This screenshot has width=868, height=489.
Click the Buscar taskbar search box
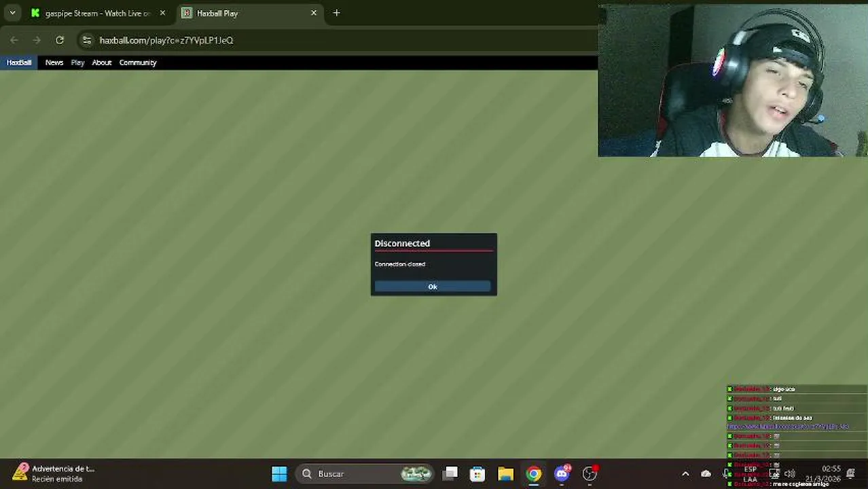click(x=365, y=473)
